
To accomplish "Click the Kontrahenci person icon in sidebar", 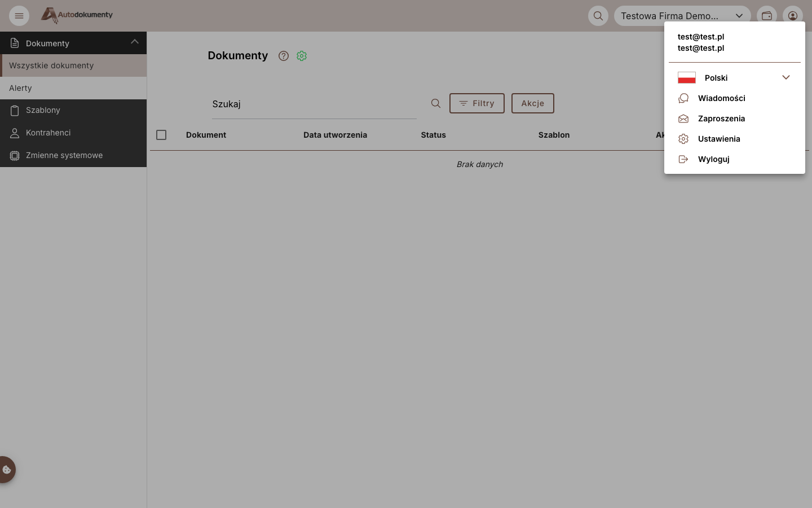I will pyautogui.click(x=15, y=133).
